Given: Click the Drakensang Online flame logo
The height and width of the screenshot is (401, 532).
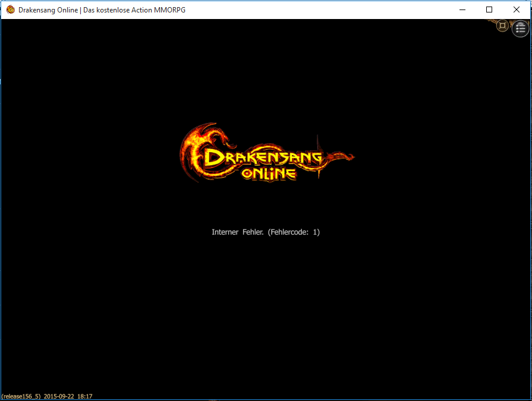Looking at the screenshot, I should coord(267,153).
